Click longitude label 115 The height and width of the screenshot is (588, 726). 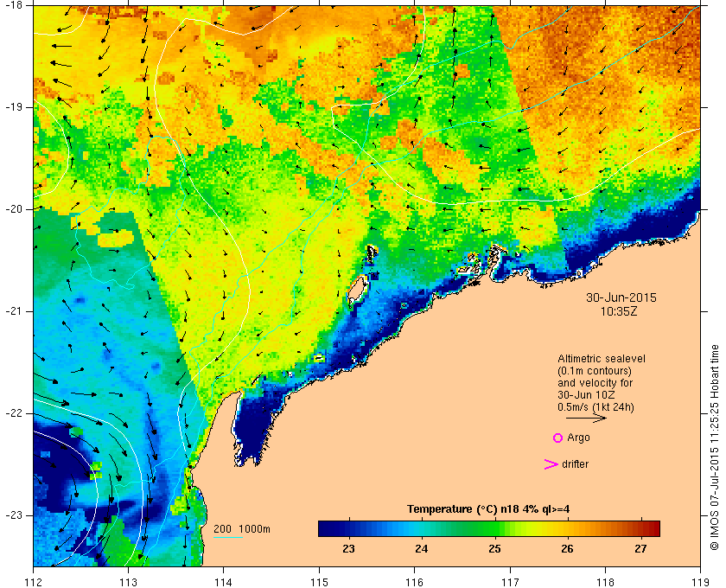click(319, 581)
